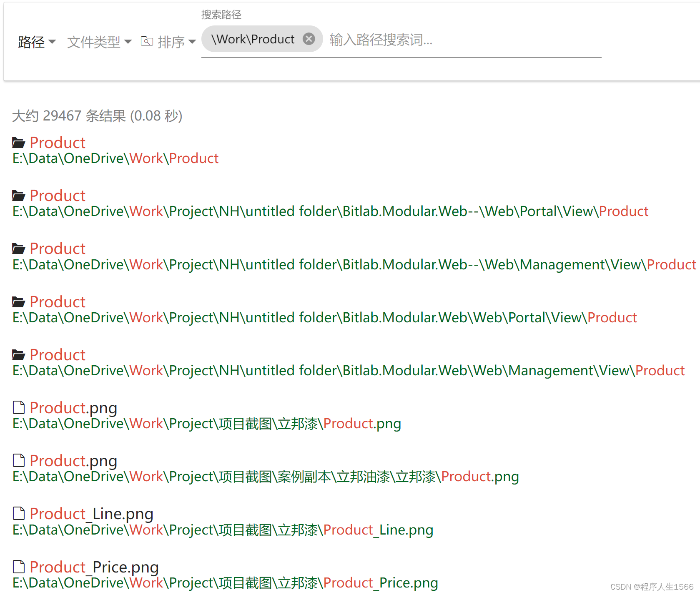Click path 项目截图\立邦漆\Product.png

(x=207, y=424)
